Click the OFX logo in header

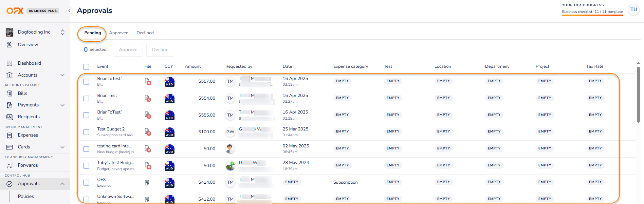point(15,11)
